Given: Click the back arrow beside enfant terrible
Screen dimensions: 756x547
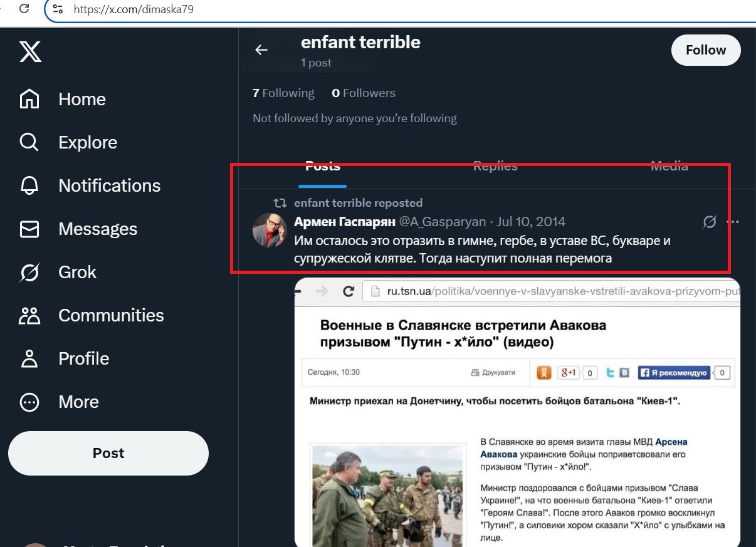Looking at the screenshot, I should pos(261,50).
